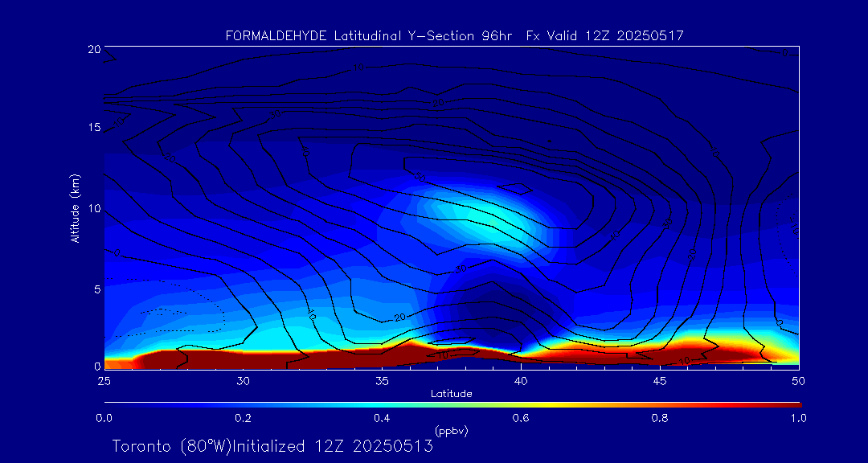Image resolution: width=868 pixels, height=463 pixels.
Task: Click the latitude tick label 35
Action: point(382,381)
